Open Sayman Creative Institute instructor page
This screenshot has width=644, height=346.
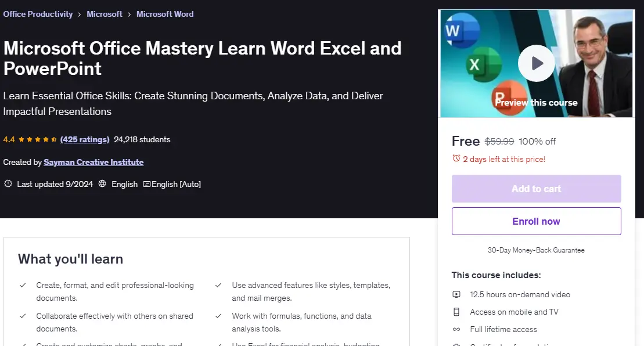coord(93,162)
